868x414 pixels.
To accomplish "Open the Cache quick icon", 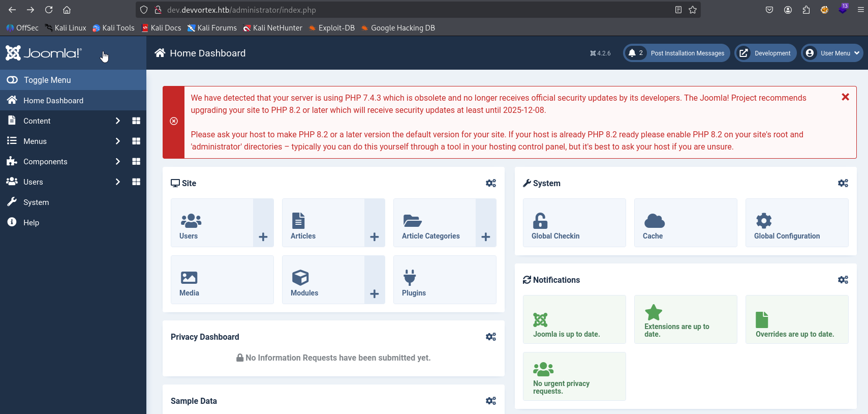I will coord(686,223).
